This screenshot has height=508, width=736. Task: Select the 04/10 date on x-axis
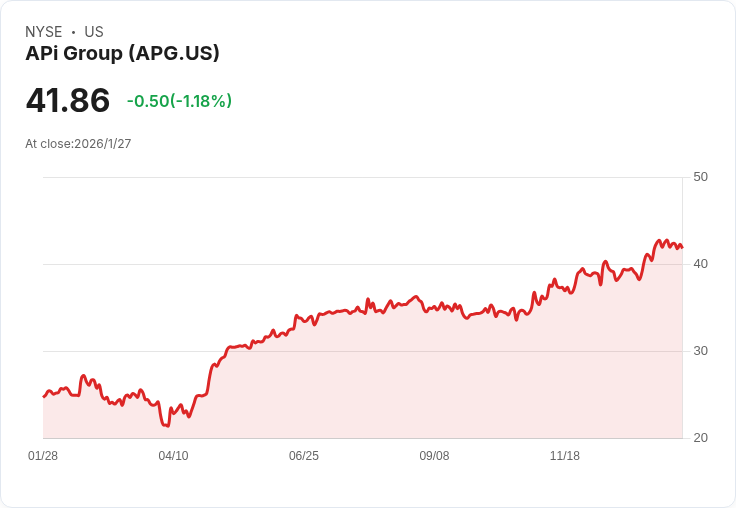click(173, 456)
